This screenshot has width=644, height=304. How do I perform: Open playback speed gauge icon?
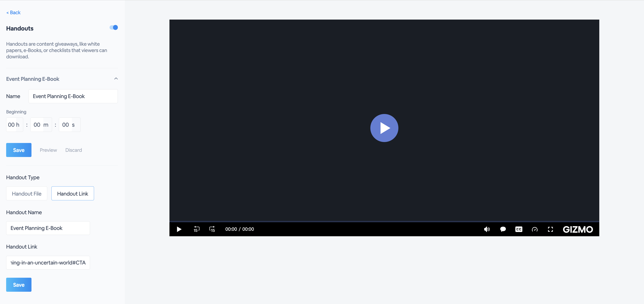pos(534,229)
